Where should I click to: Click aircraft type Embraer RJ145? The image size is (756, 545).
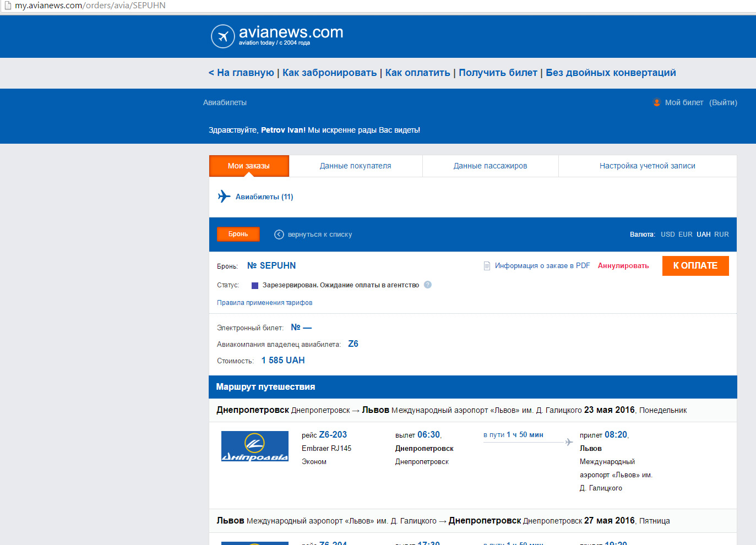(327, 448)
